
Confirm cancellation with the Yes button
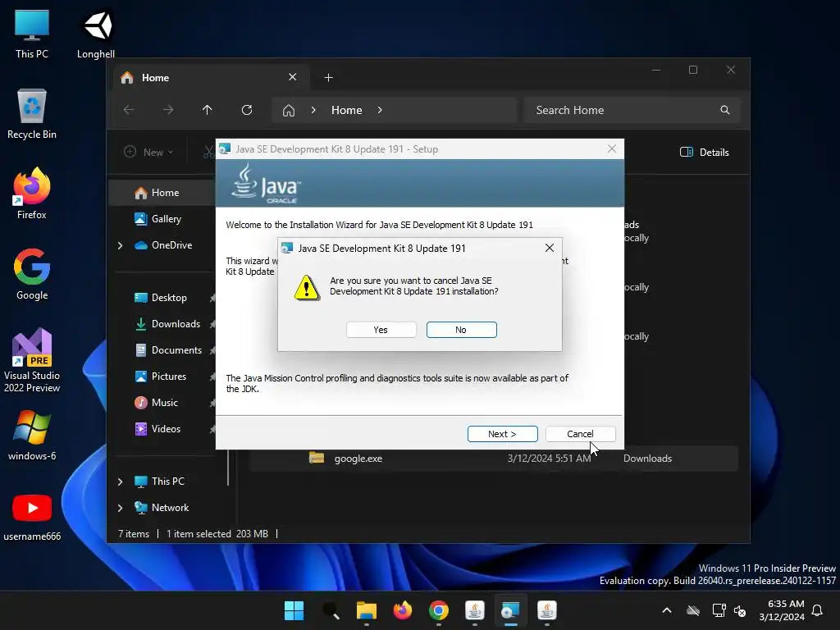point(381,330)
